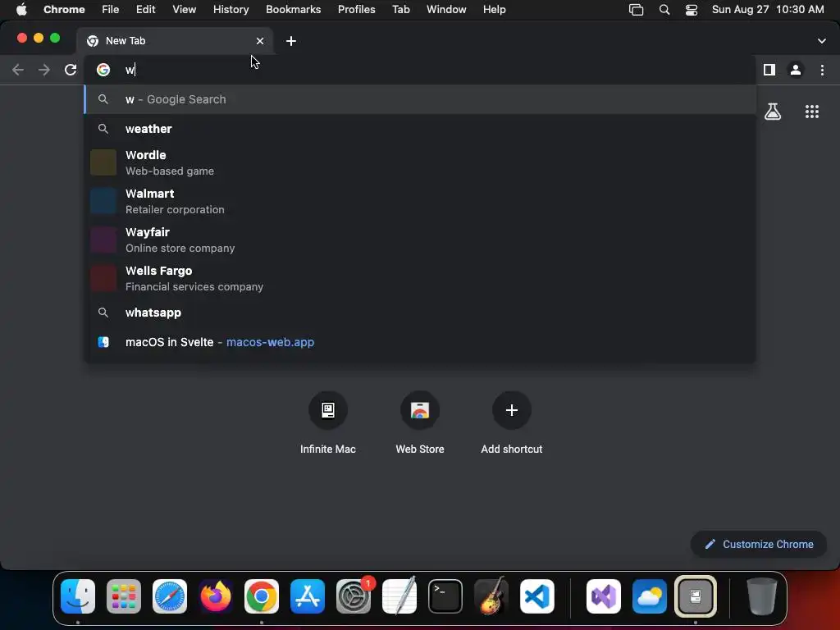Viewport: 840px width, 630px height.
Task: Launch Safari from the dock
Action: pyautogui.click(x=170, y=596)
